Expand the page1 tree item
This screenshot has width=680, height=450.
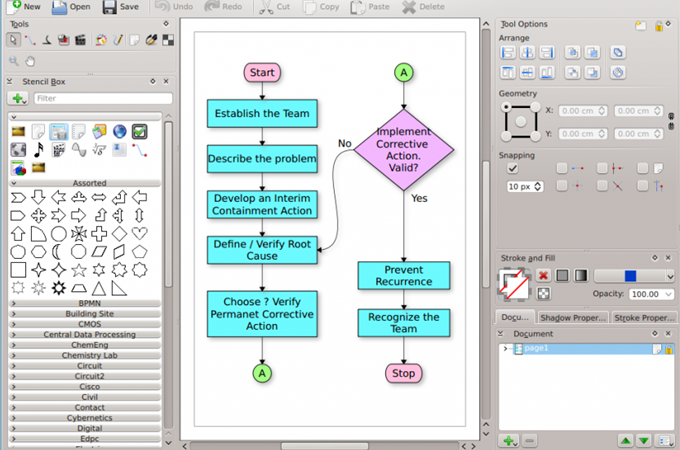pos(507,349)
